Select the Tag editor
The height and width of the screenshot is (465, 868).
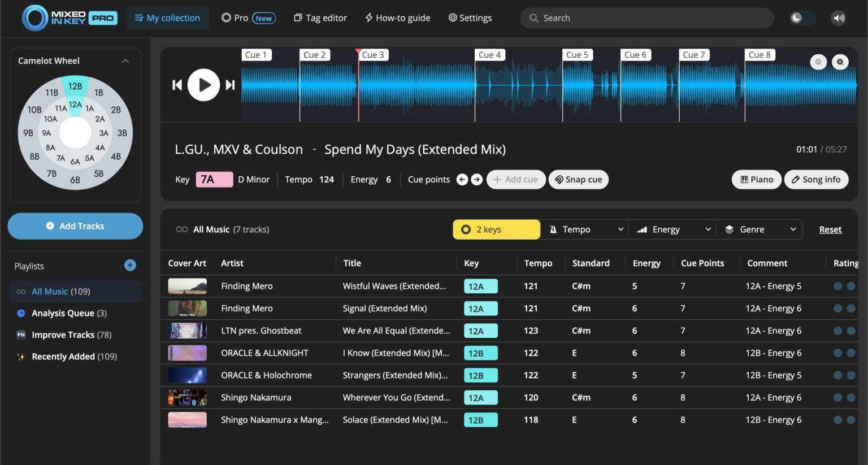(320, 18)
